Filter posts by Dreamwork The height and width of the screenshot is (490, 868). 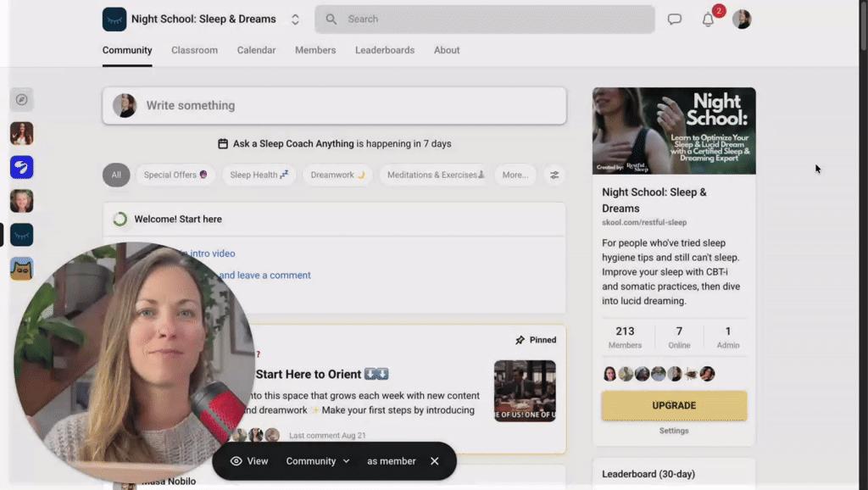click(x=337, y=175)
